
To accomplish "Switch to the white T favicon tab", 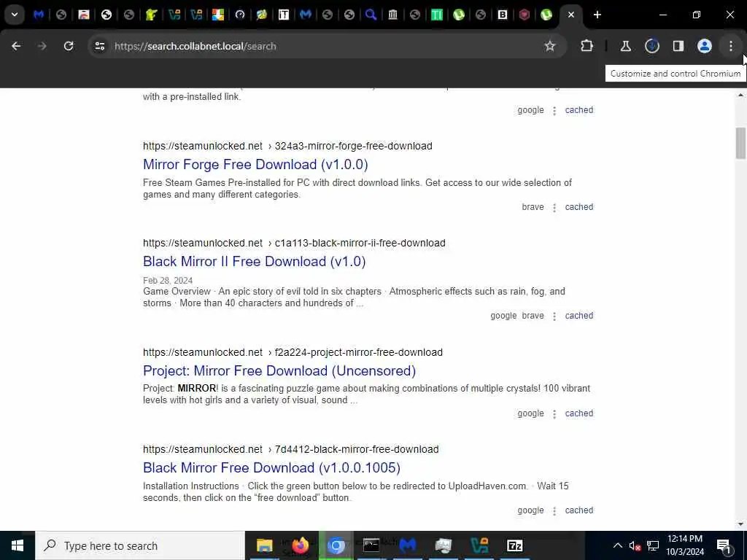I will (284, 15).
